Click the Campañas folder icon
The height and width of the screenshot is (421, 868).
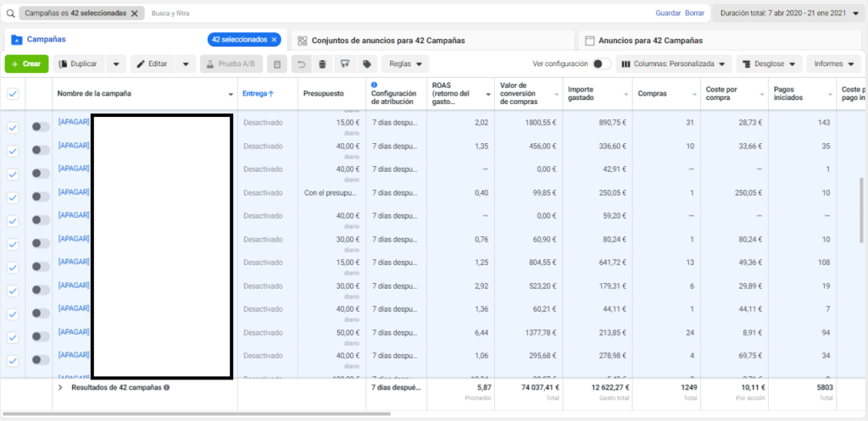[17, 40]
